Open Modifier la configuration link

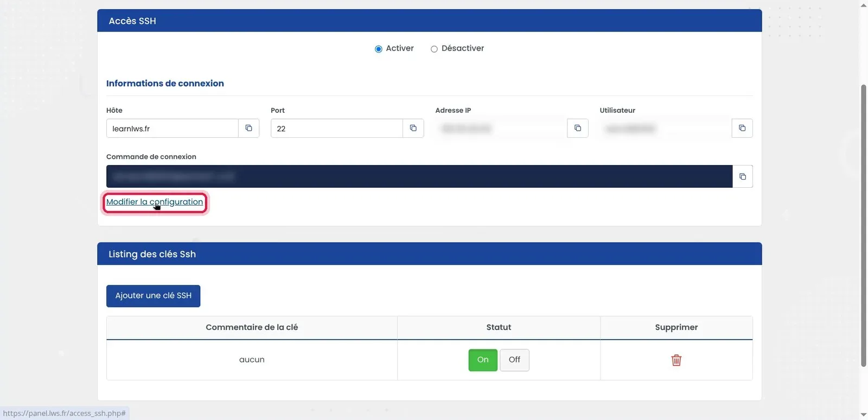[155, 202]
